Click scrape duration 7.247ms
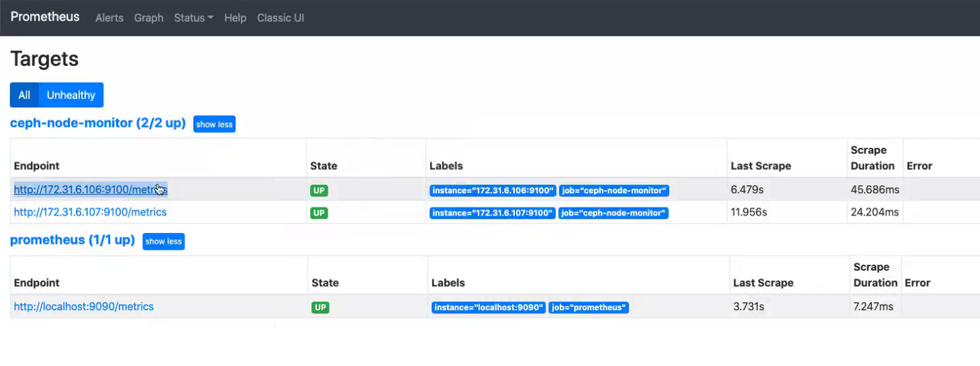The height and width of the screenshot is (366, 980). tap(873, 307)
